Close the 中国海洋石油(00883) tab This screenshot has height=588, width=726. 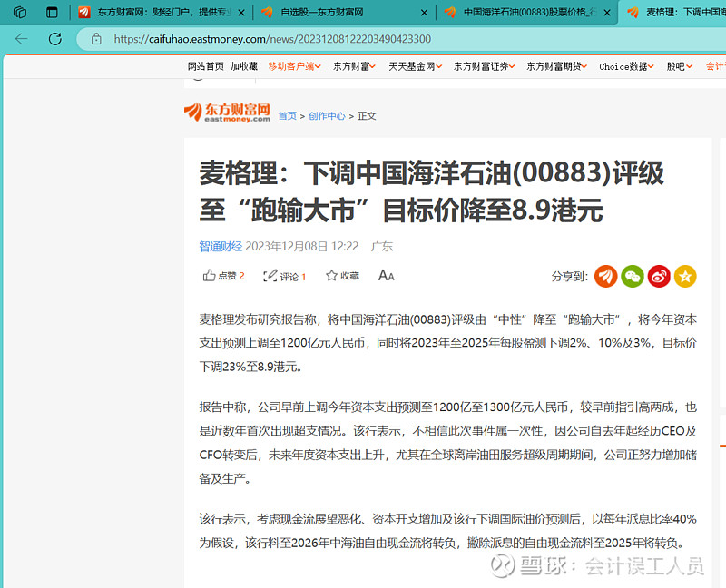click(607, 13)
